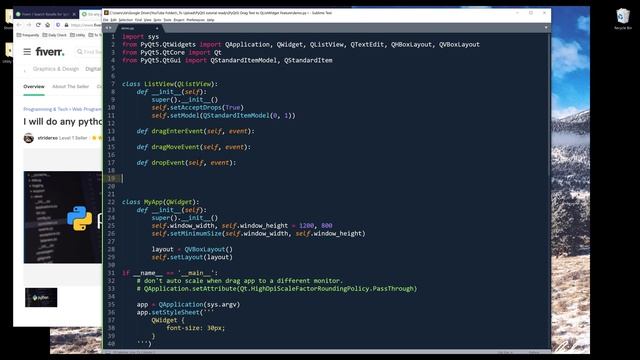Open the Preferences menu in Sublime Text

pyautogui.click(x=195, y=20)
